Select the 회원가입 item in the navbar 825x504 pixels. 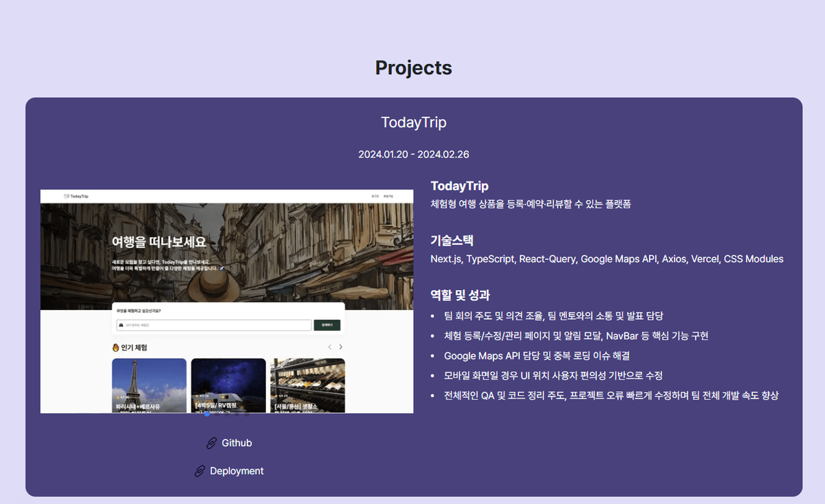click(x=388, y=197)
